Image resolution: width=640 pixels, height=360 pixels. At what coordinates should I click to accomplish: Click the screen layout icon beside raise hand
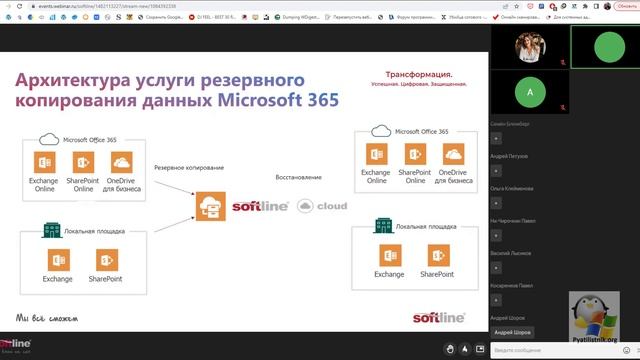[x=480, y=349]
